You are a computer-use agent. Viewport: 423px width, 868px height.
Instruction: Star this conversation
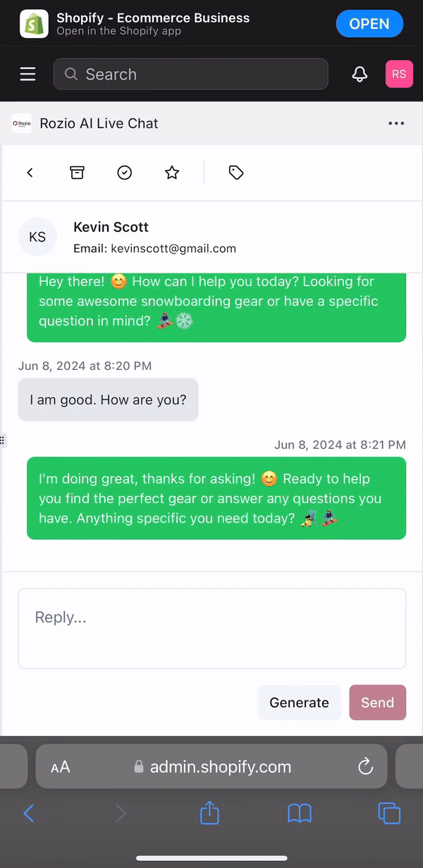click(x=172, y=173)
